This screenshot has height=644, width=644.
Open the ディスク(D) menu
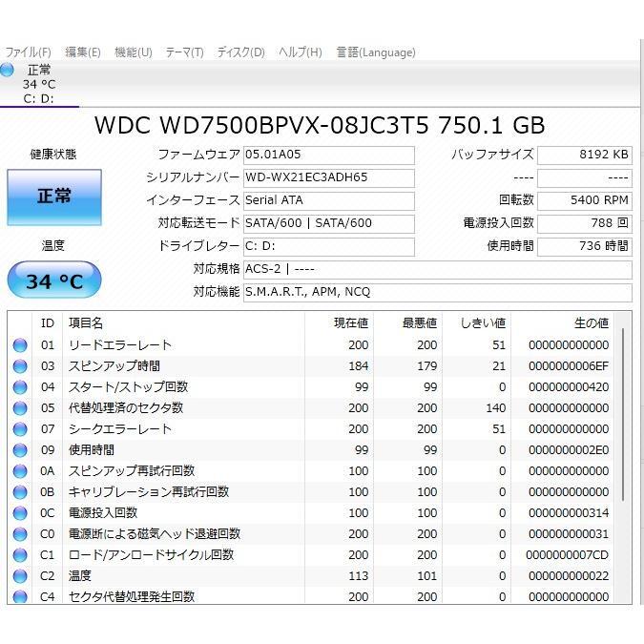point(240,52)
